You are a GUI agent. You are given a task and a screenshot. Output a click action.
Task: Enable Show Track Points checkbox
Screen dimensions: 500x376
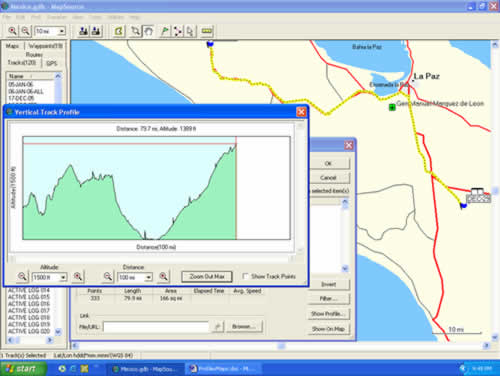[246, 276]
